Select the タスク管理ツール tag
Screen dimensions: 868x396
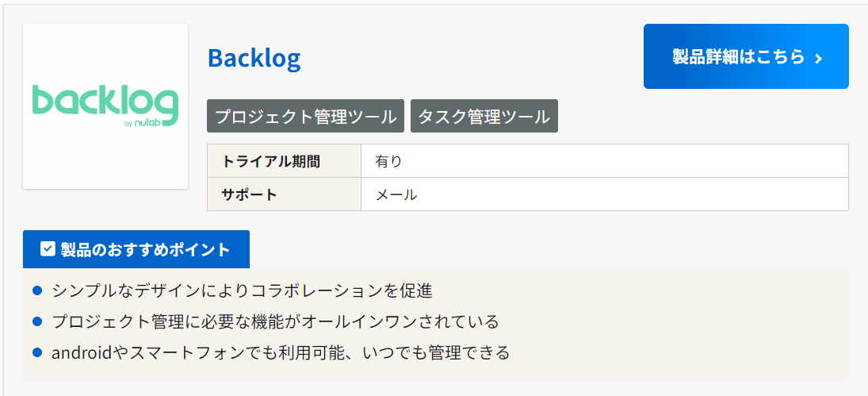[x=484, y=117]
